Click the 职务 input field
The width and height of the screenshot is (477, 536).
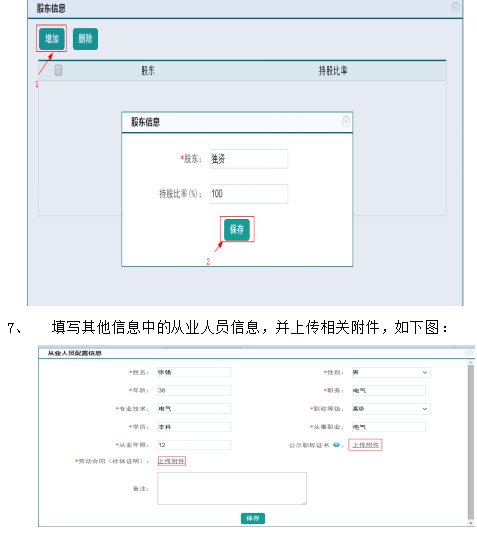pos(389,390)
